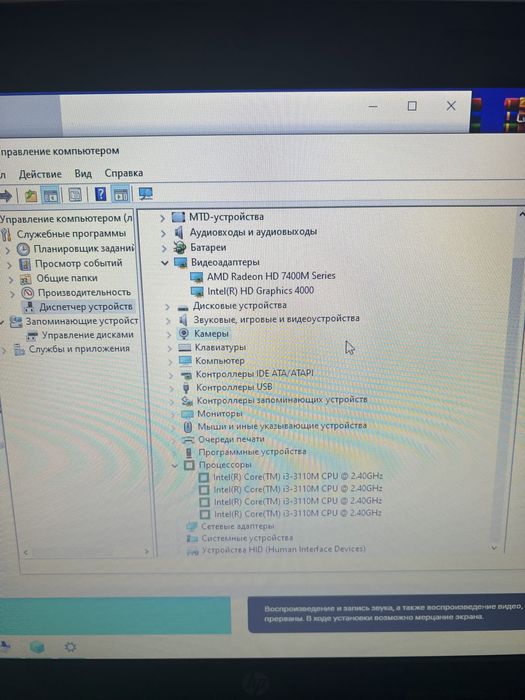The height and width of the screenshot is (700, 525).
Task: Select Очереди печати category
Action: coord(231,439)
